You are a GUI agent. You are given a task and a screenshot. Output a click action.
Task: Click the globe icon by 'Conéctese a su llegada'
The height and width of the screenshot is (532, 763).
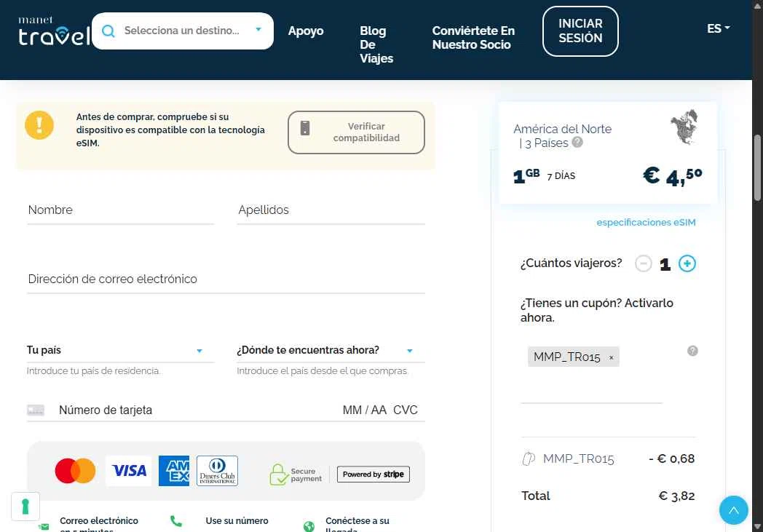[309, 525]
